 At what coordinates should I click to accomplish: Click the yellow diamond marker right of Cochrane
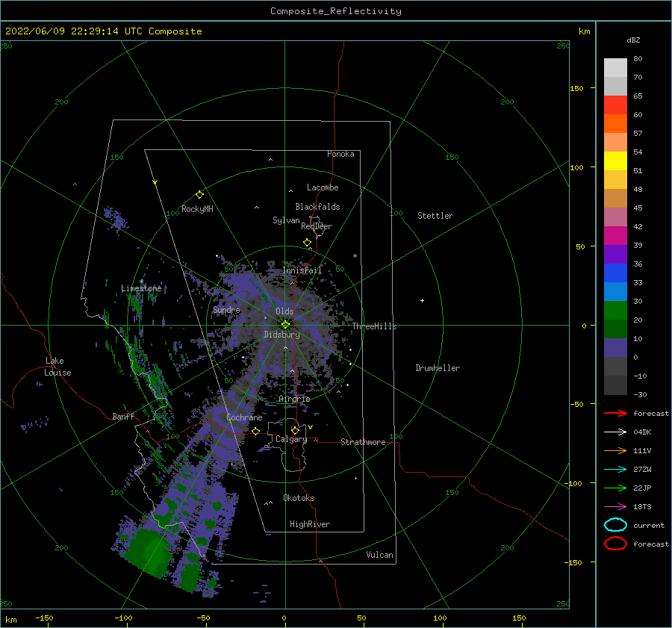256,431
